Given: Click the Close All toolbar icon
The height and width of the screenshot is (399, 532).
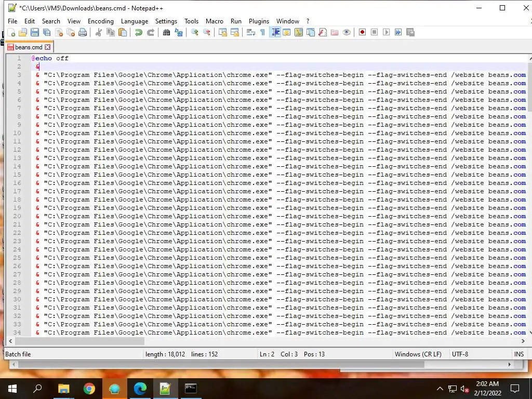Looking at the screenshot, I should click(71, 32).
